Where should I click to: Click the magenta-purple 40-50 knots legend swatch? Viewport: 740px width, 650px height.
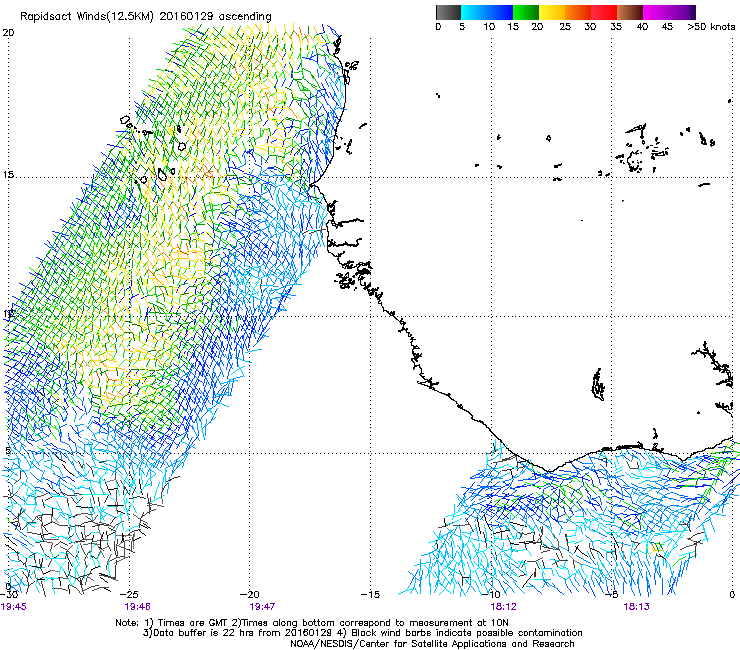[669, 12]
